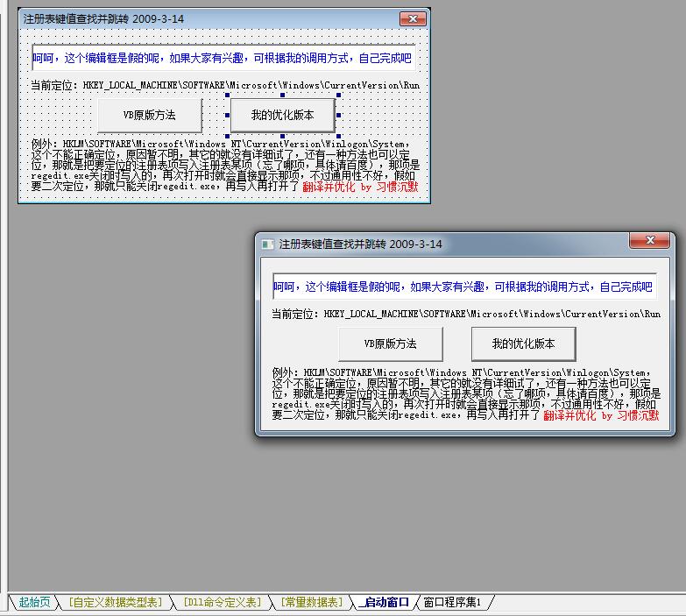Select the VB原版方法 button on the design form

(x=149, y=115)
